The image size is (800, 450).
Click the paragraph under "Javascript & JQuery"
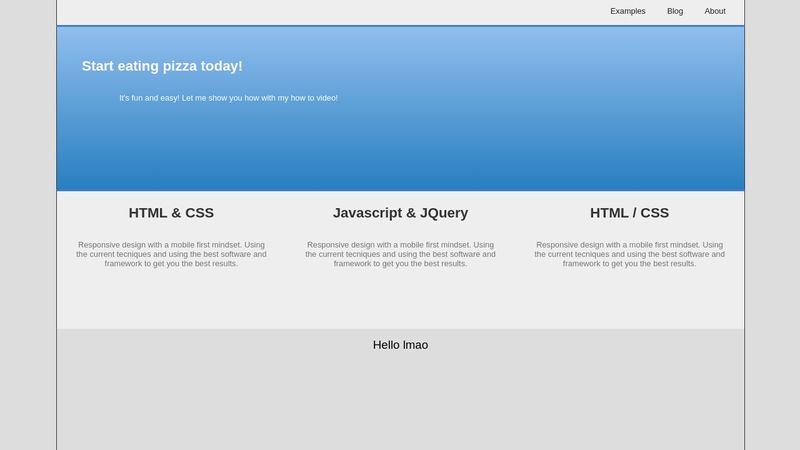400,254
